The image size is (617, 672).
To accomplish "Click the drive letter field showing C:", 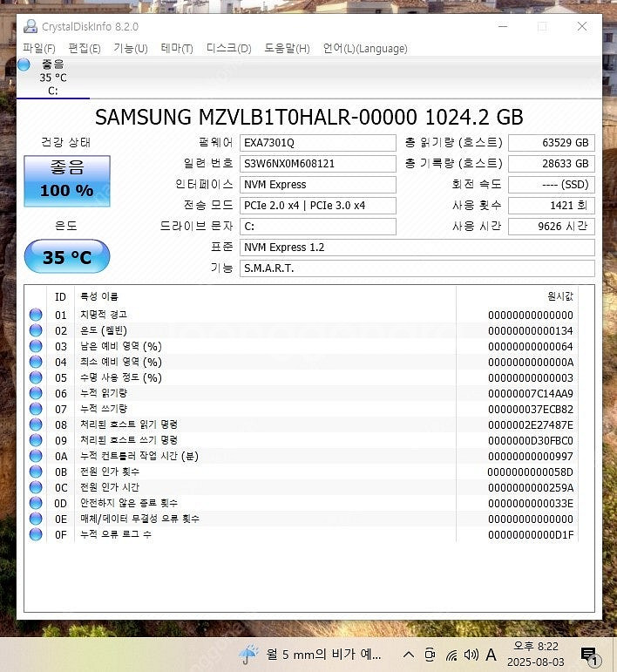I will (x=318, y=227).
